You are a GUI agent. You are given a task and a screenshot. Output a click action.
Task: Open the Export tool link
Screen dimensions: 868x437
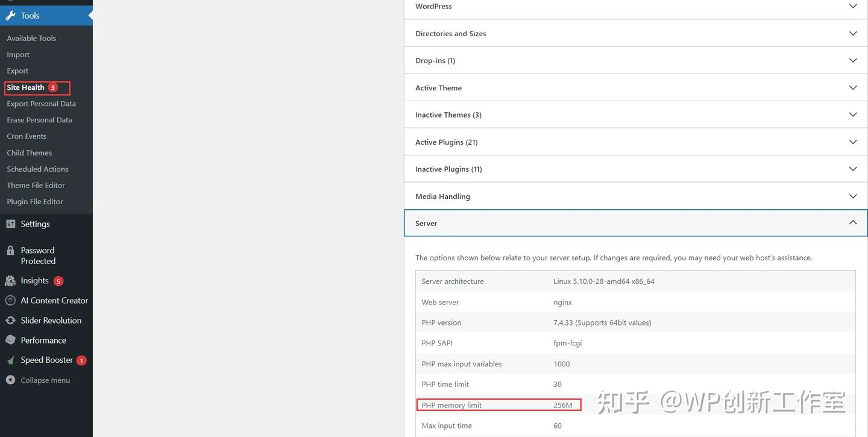click(x=17, y=71)
